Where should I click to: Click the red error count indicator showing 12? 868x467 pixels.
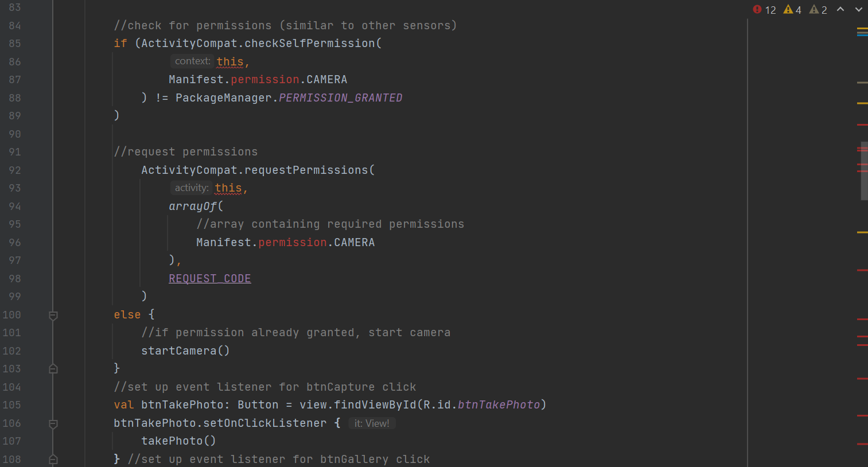tap(764, 10)
